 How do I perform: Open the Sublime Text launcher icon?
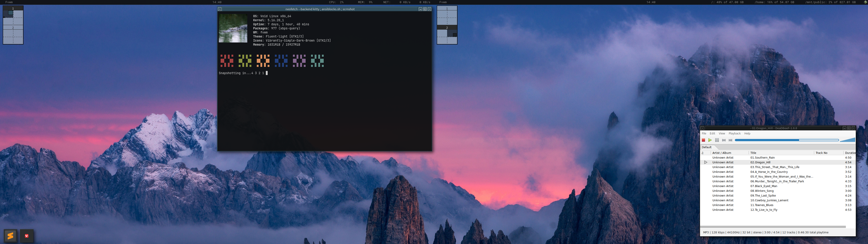coord(10,236)
